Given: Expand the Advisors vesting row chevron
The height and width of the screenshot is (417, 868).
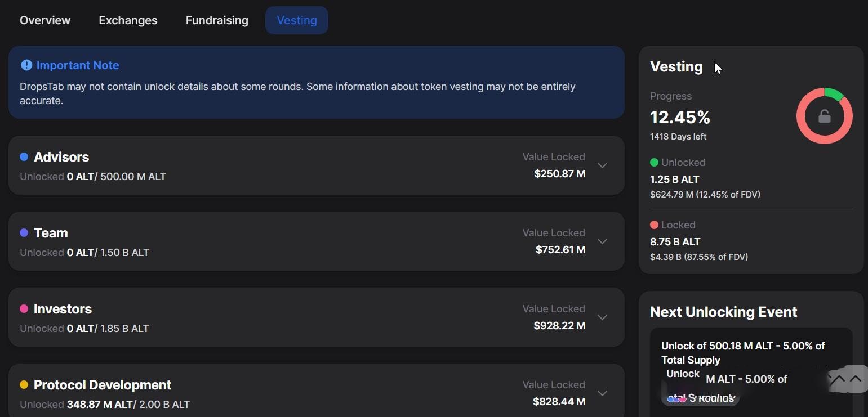Looking at the screenshot, I should click(602, 165).
